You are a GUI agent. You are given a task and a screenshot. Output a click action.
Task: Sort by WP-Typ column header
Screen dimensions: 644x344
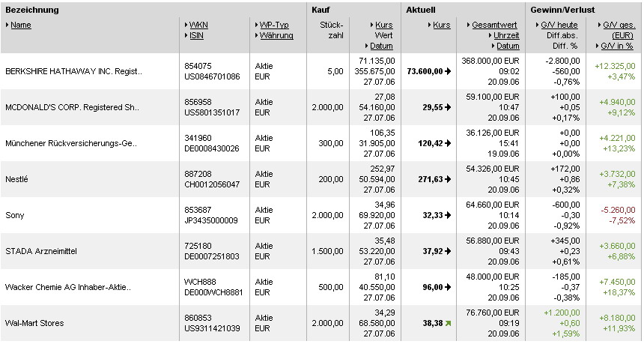(276, 25)
